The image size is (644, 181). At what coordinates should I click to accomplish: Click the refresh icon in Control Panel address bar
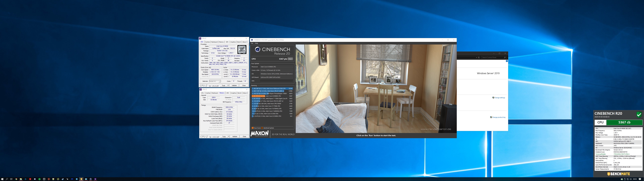479,57
